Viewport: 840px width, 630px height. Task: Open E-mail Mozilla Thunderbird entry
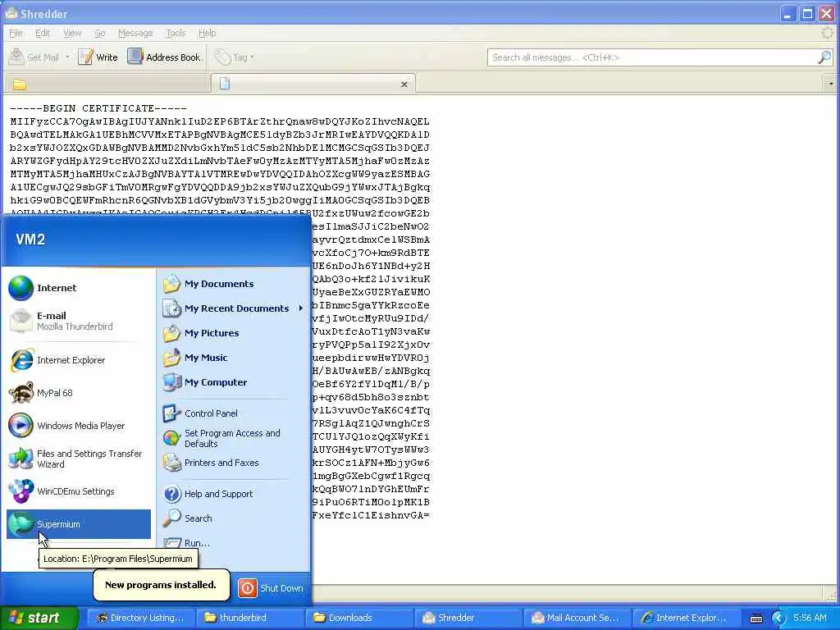pos(79,321)
